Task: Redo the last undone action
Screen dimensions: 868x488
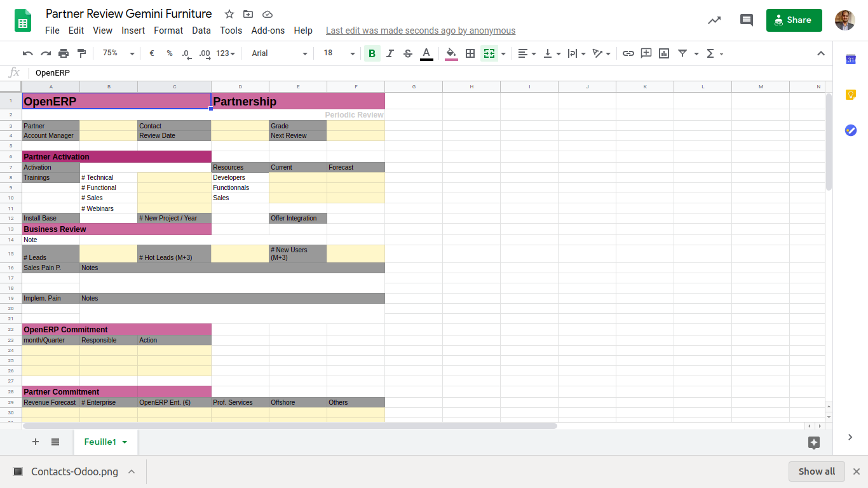Action: [x=46, y=53]
